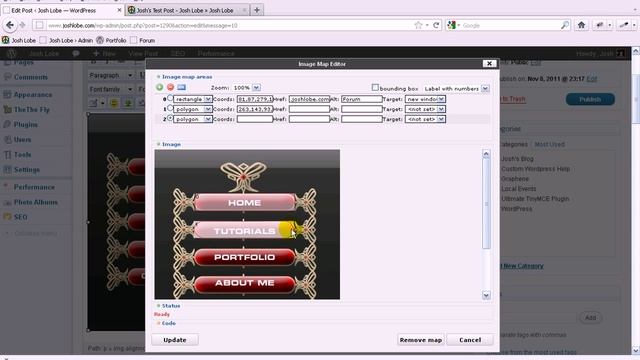The image size is (640, 360).
Task: Open the Label with numbers dropdown
Action: 485,89
